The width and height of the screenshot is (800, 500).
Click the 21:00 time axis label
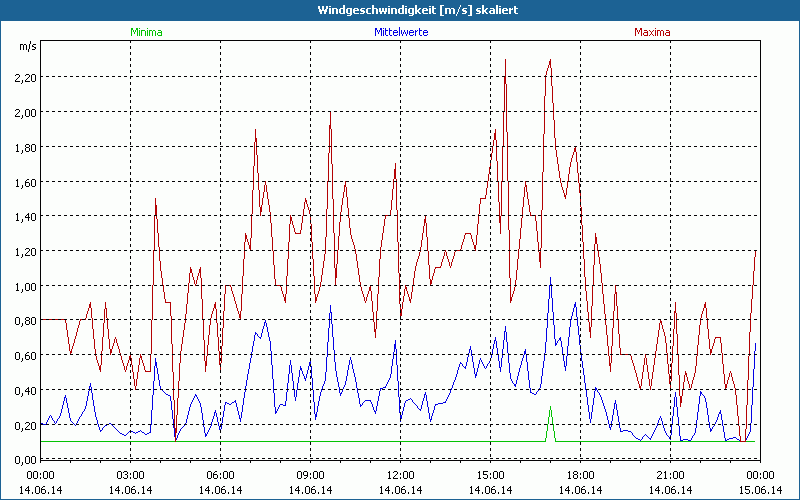(670, 475)
